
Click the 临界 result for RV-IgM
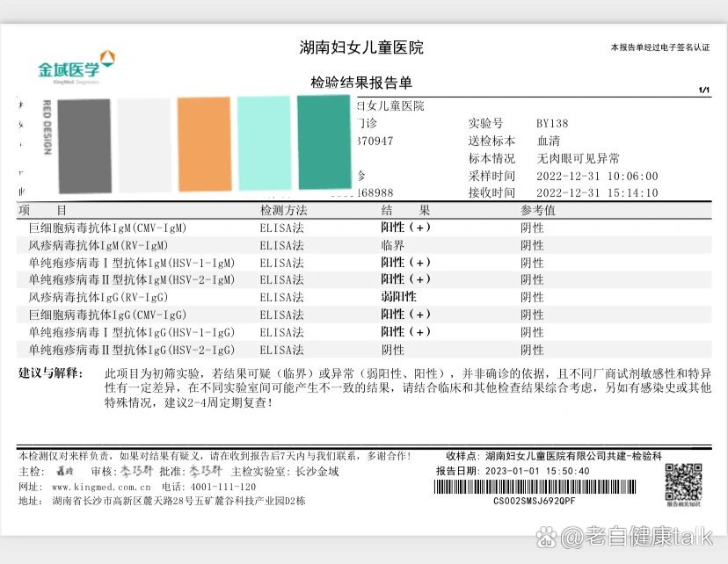click(x=392, y=245)
